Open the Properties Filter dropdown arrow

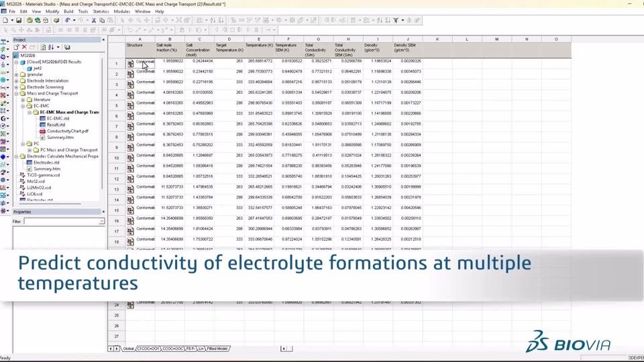coord(101,221)
